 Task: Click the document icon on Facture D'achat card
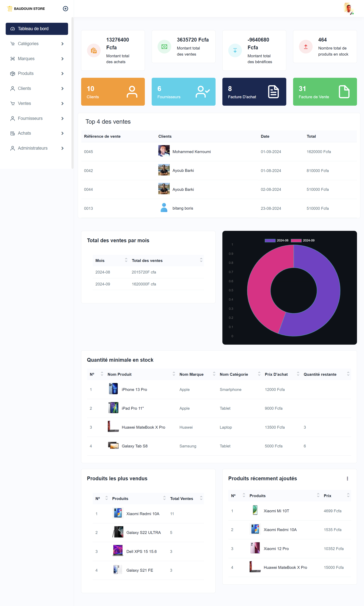point(273,92)
